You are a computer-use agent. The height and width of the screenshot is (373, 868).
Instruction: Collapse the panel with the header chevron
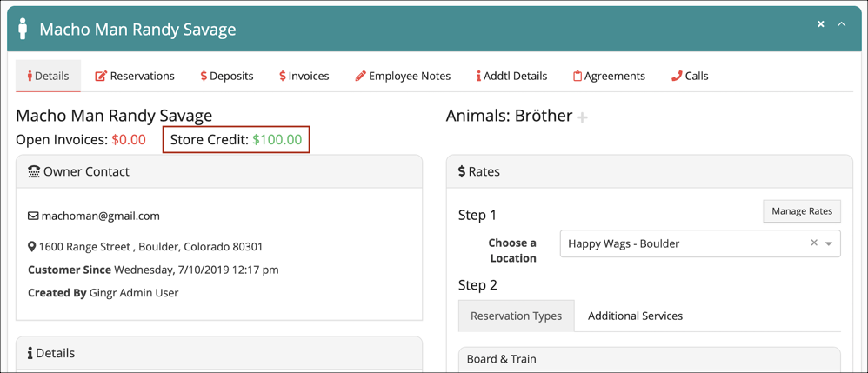(x=841, y=23)
